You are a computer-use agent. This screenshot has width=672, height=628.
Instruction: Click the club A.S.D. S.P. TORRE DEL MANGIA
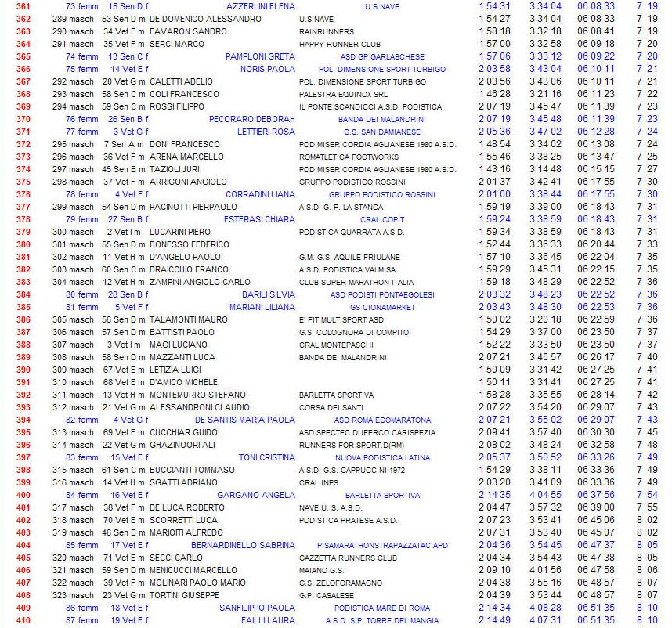[382, 621]
